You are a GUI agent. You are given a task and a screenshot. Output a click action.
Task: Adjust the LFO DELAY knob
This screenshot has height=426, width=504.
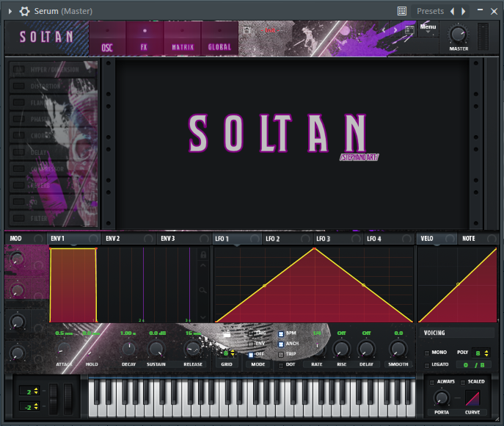click(366, 350)
